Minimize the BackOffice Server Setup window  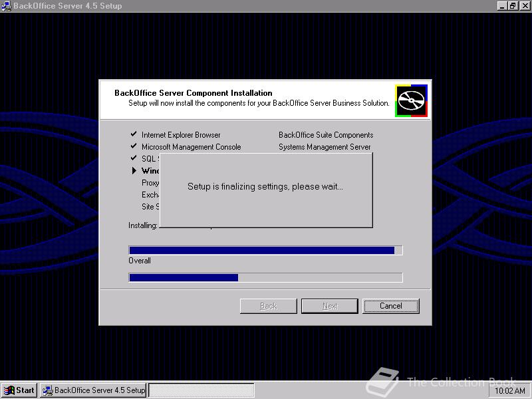(503, 6)
